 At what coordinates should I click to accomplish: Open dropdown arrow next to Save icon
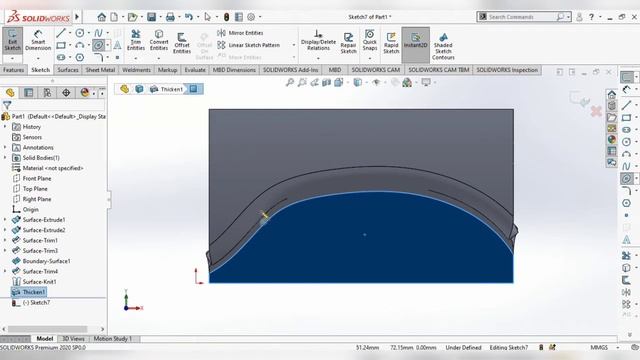160,17
